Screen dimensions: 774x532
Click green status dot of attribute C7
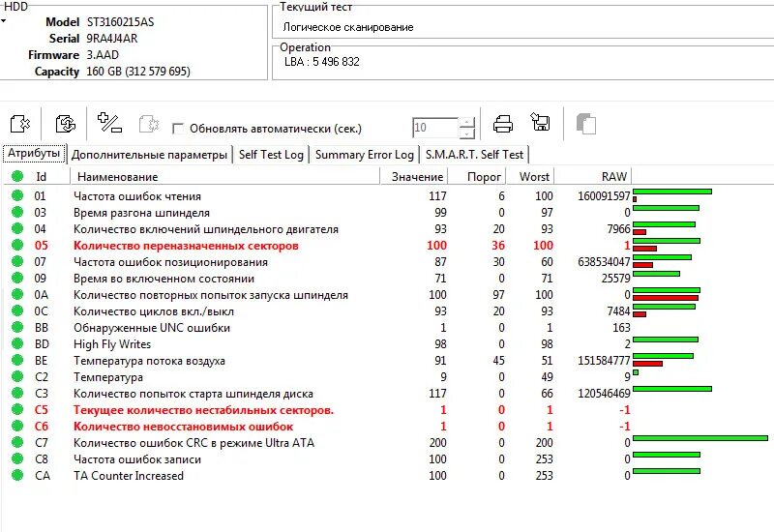(17, 442)
